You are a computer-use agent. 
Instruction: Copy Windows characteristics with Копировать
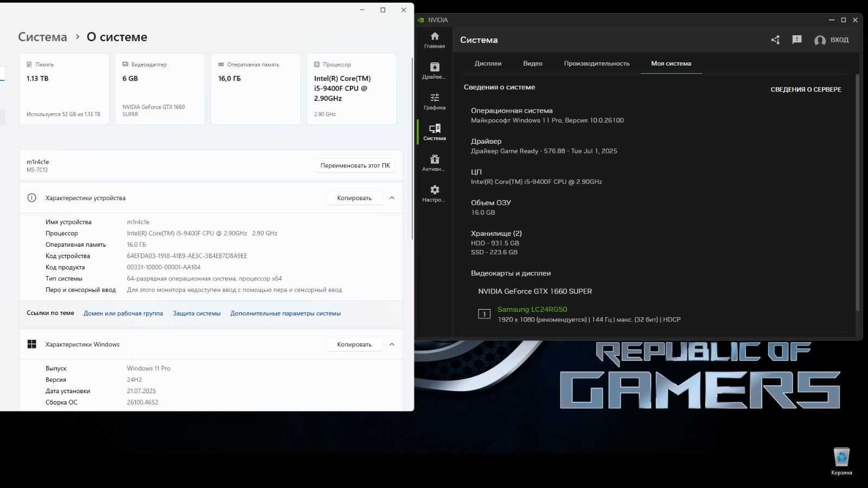click(x=354, y=344)
